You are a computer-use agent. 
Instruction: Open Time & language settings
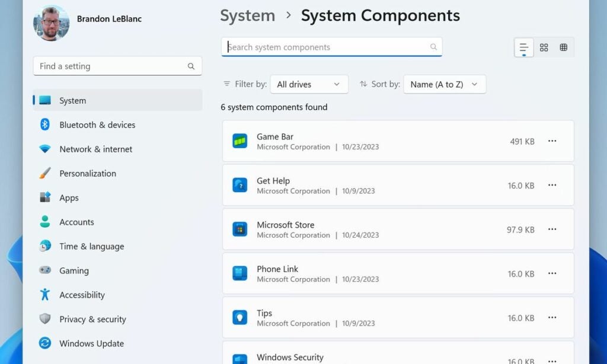click(118, 246)
